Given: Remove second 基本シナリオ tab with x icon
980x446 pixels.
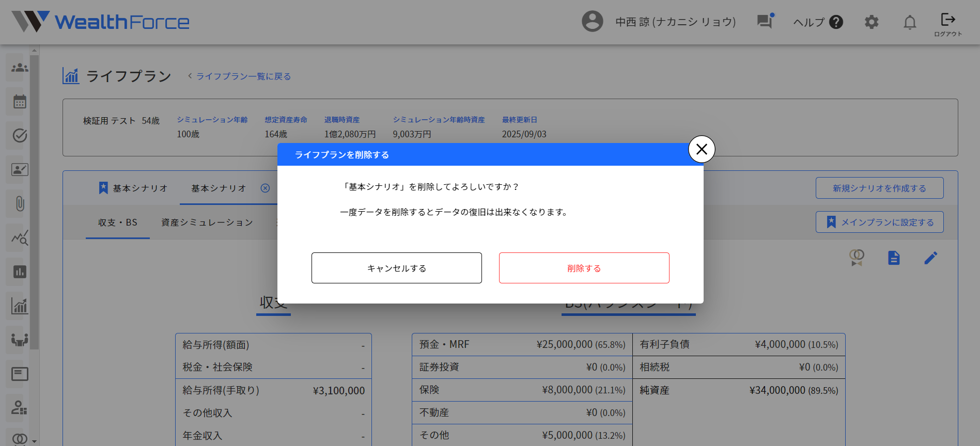Looking at the screenshot, I should pos(265,188).
